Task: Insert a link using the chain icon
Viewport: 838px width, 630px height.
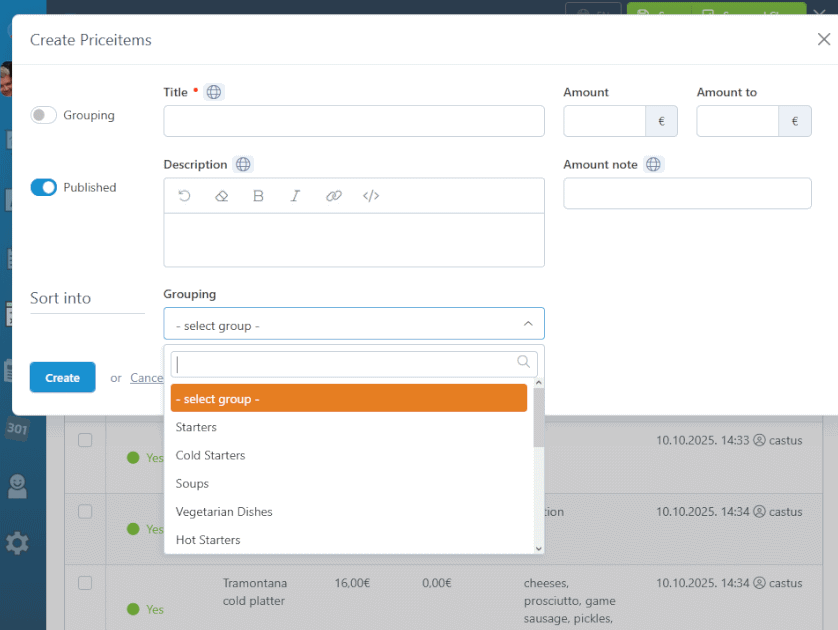Action: point(334,196)
